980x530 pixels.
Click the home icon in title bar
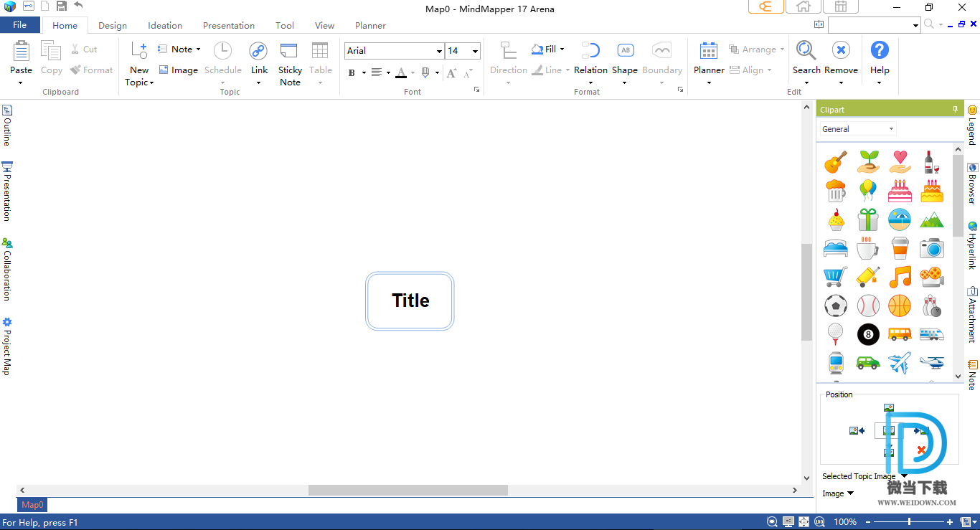[x=804, y=7]
